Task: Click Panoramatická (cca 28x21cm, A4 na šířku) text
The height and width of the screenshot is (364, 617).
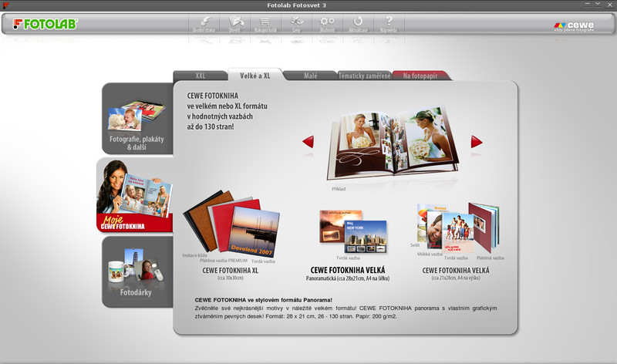Action: coord(348,278)
